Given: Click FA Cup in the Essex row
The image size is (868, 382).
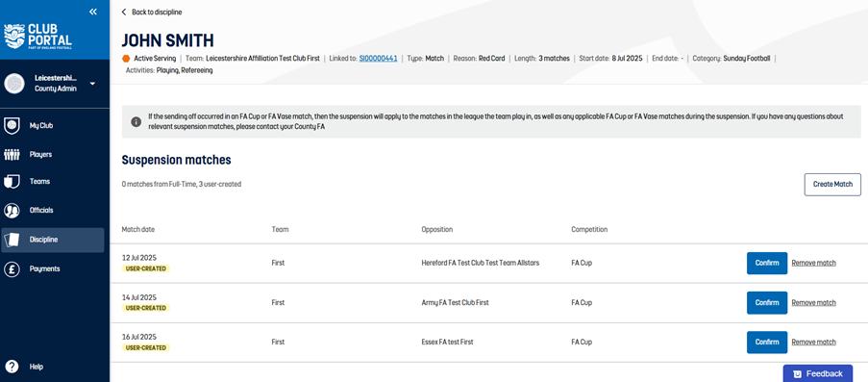Looking at the screenshot, I should pos(582,343).
